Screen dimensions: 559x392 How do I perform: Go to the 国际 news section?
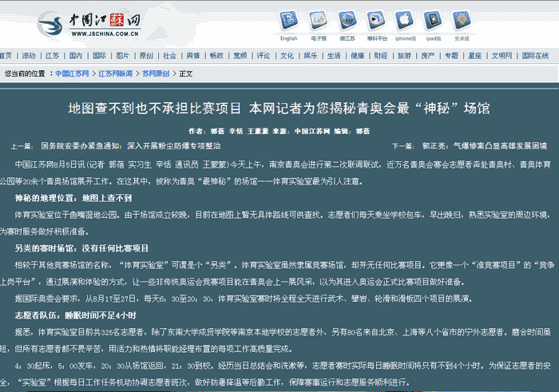[99, 56]
